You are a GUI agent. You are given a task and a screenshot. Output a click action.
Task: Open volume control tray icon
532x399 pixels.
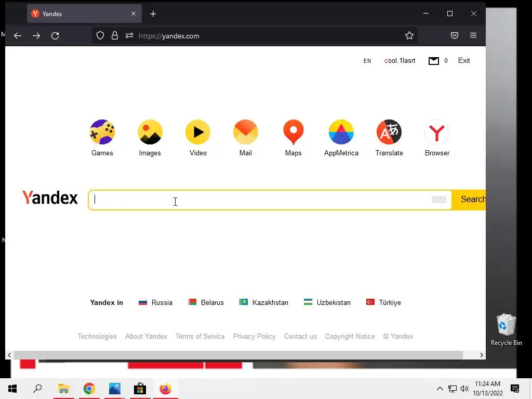tap(464, 389)
